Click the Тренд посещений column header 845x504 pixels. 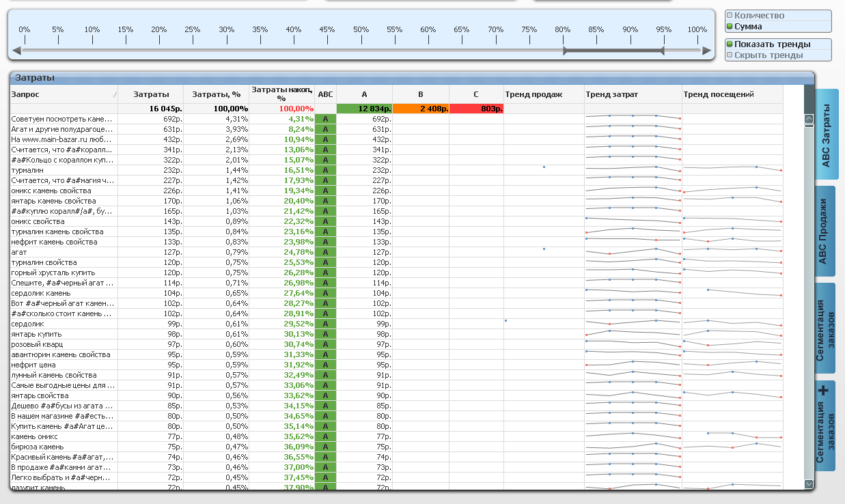pos(732,94)
